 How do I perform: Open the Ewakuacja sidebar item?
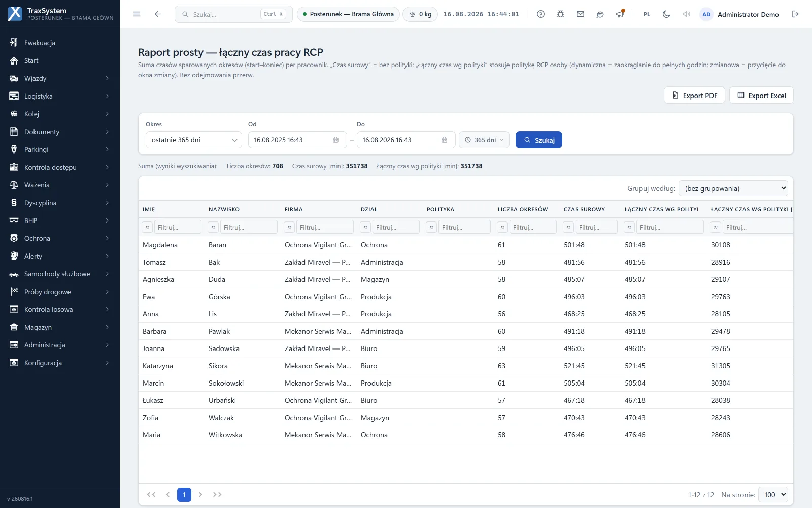pos(60,43)
